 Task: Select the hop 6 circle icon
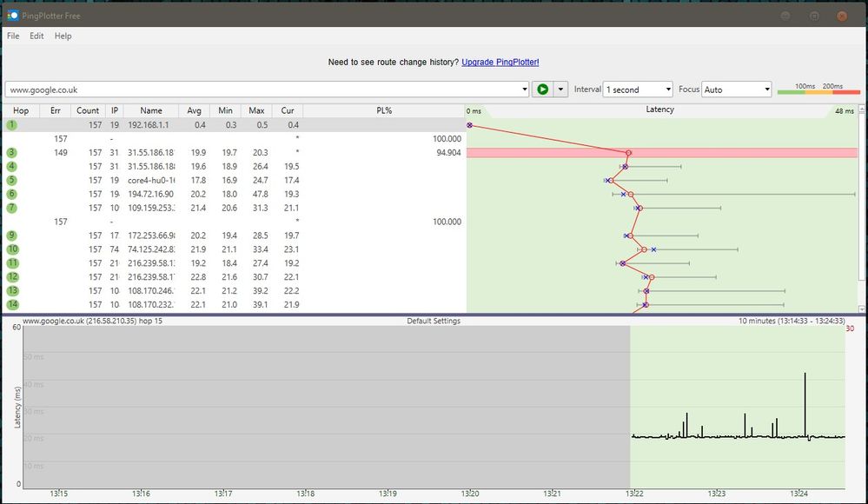click(x=11, y=194)
